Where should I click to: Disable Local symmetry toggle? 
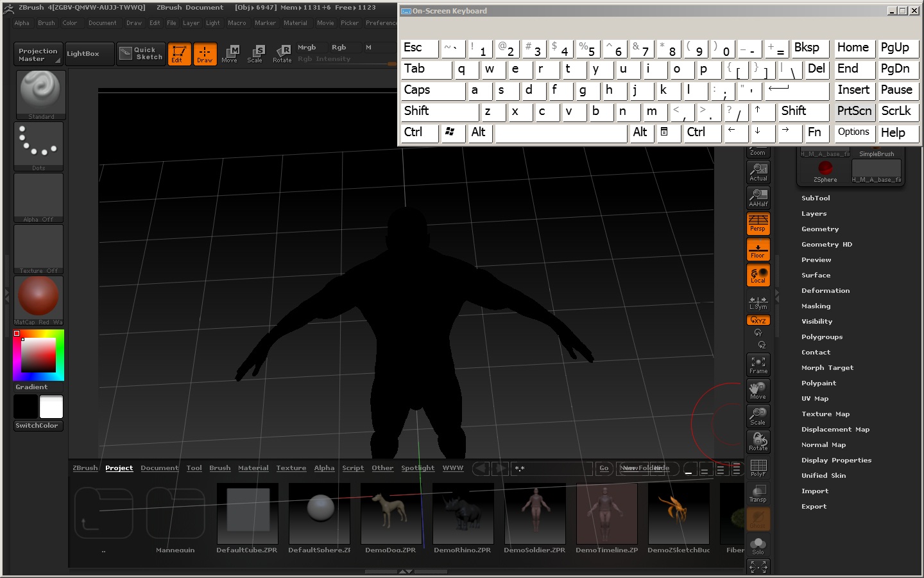coord(758,276)
